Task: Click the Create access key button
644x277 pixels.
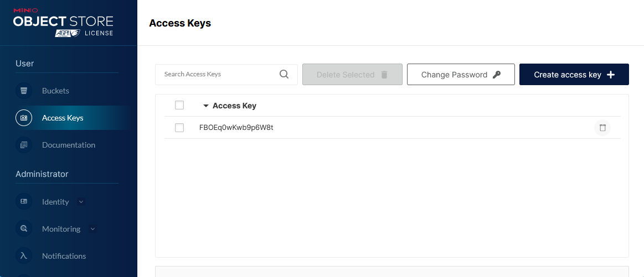Action: (574, 74)
